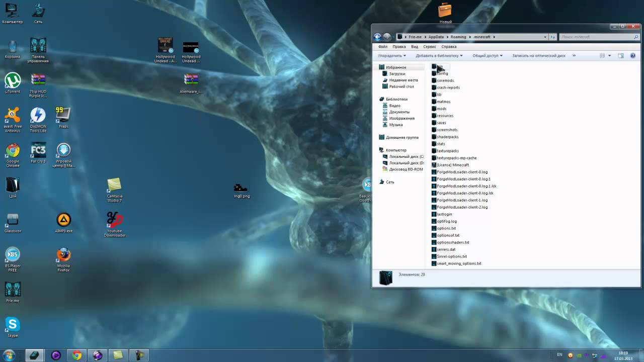Open the Общий доступ dropdown

(x=488, y=56)
